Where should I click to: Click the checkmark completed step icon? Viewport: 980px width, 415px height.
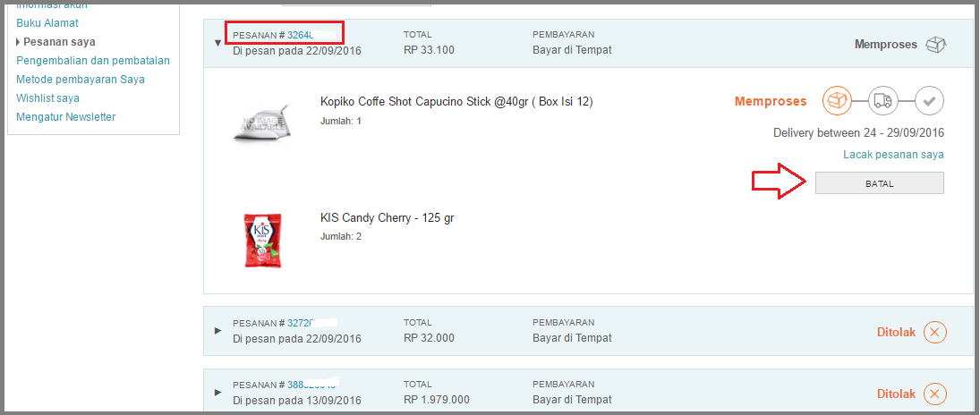tap(929, 101)
